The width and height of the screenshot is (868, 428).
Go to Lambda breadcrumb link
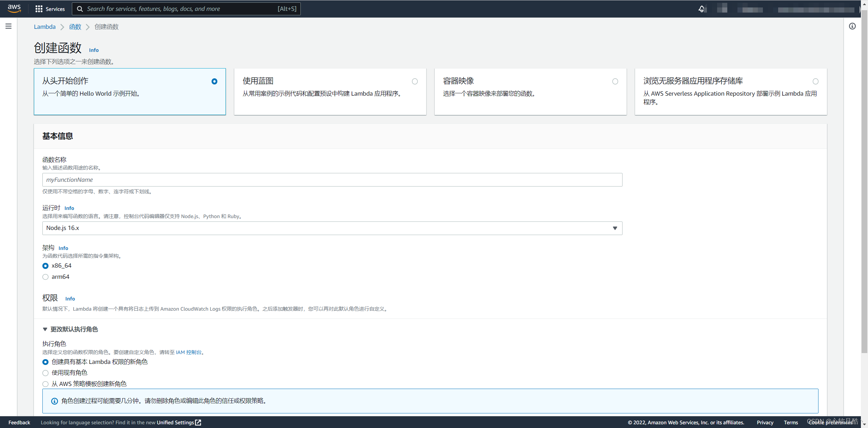44,27
